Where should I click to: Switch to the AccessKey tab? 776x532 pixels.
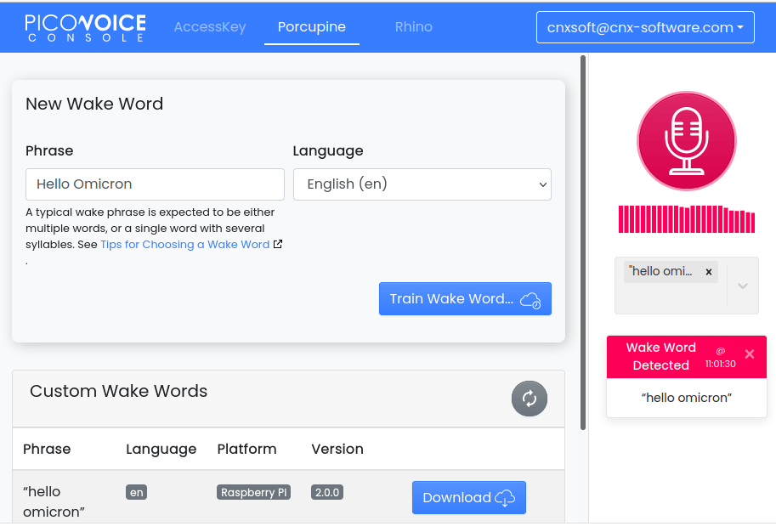click(209, 26)
